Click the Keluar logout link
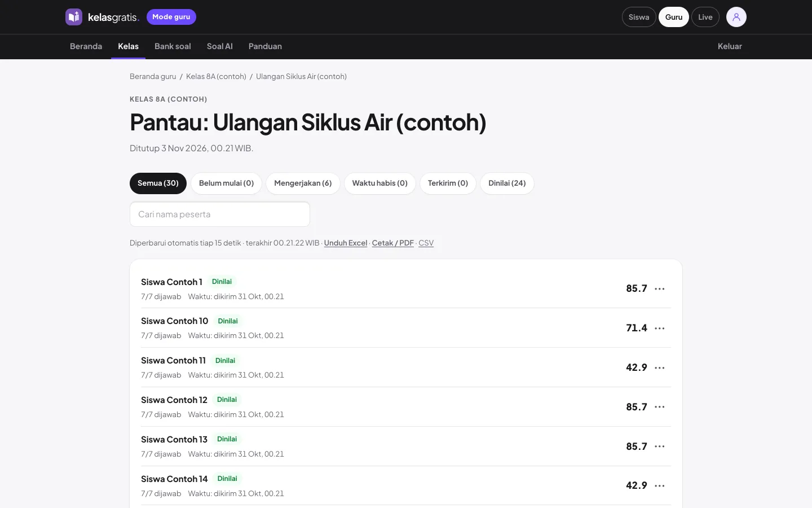The height and width of the screenshot is (508, 812). point(730,46)
